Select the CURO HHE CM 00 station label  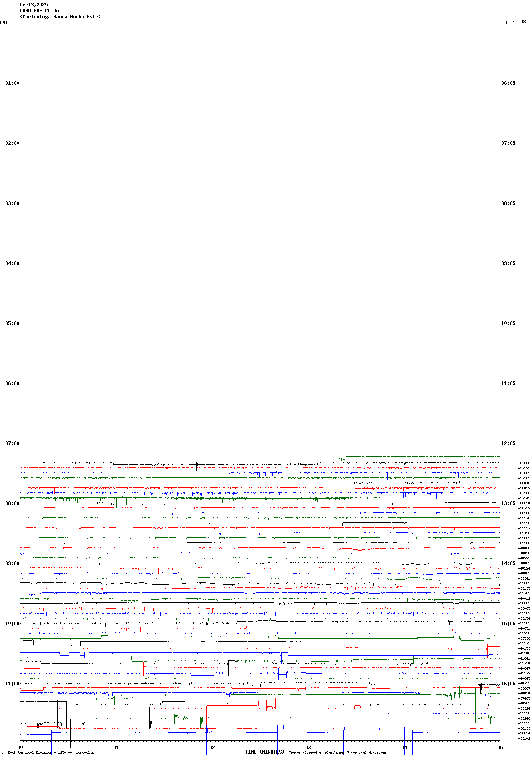39,11
